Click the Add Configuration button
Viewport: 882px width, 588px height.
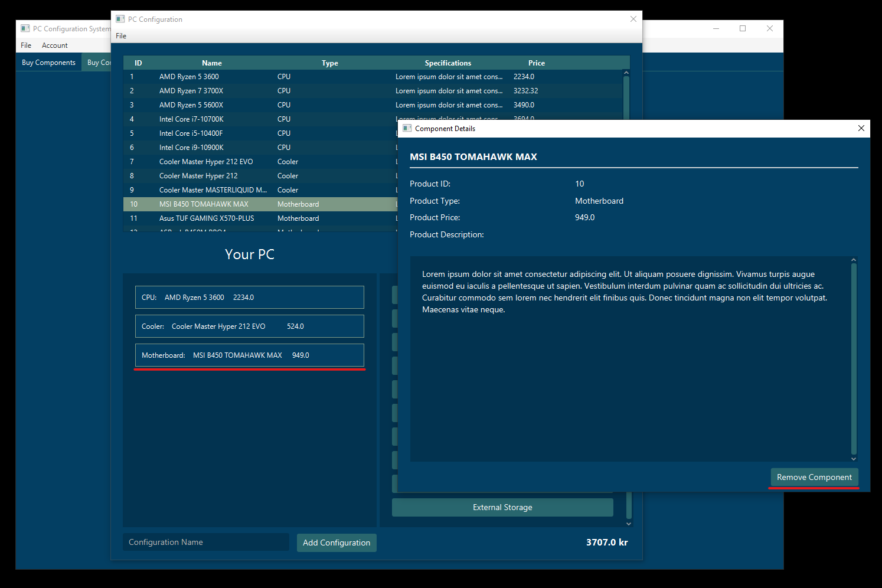click(x=337, y=543)
